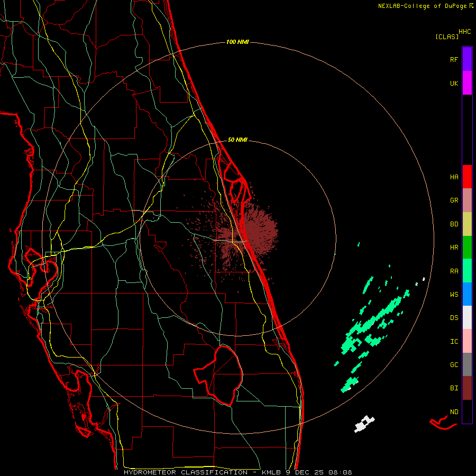Select the WS blue legend swatch

467,294
